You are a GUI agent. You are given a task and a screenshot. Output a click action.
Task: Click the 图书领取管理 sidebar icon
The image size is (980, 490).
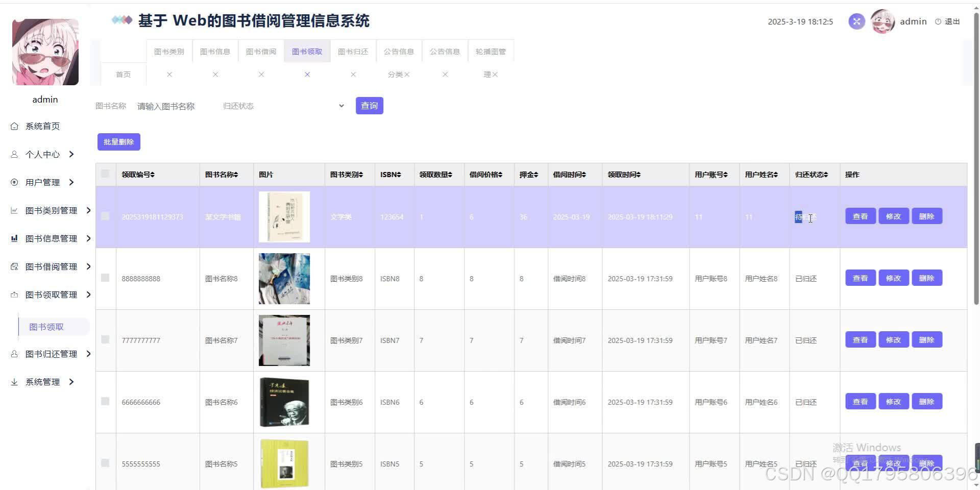(14, 295)
